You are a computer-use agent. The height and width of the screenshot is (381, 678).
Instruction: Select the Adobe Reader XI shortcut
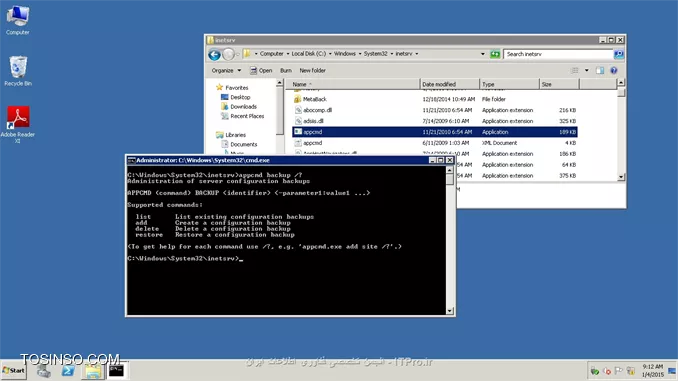point(18,125)
